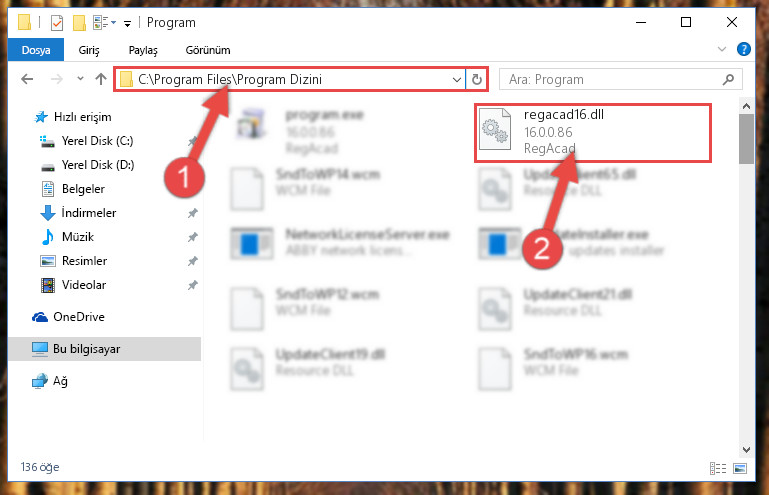769x495 pixels.
Task: Switch to the Görünüm ribbon tab
Action: pyautogui.click(x=208, y=50)
